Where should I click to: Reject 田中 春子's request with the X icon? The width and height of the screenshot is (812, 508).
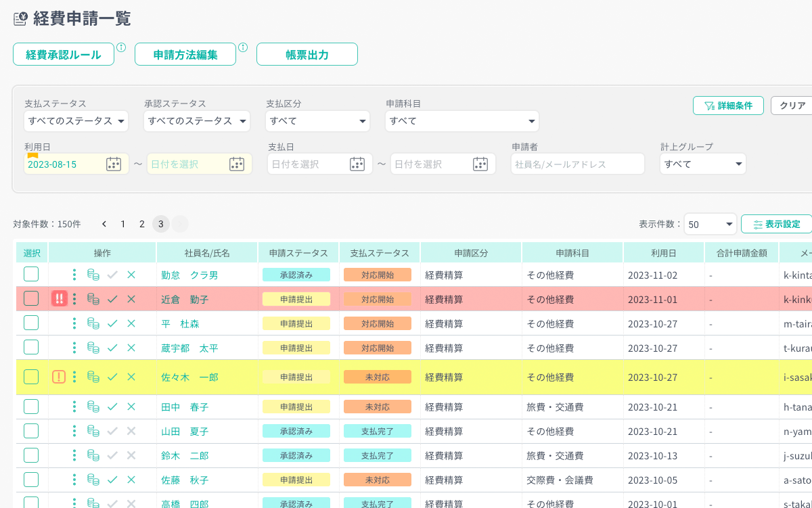pyautogui.click(x=131, y=407)
